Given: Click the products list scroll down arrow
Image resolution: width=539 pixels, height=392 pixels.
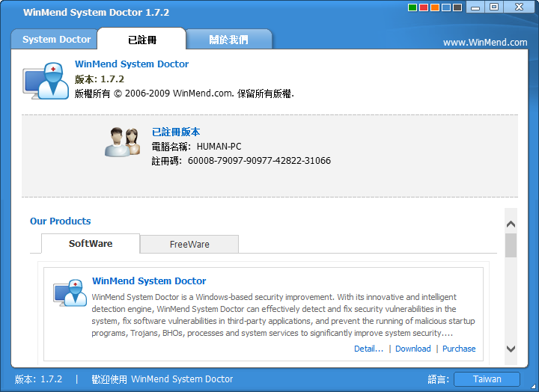Looking at the screenshot, I should click(511, 349).
